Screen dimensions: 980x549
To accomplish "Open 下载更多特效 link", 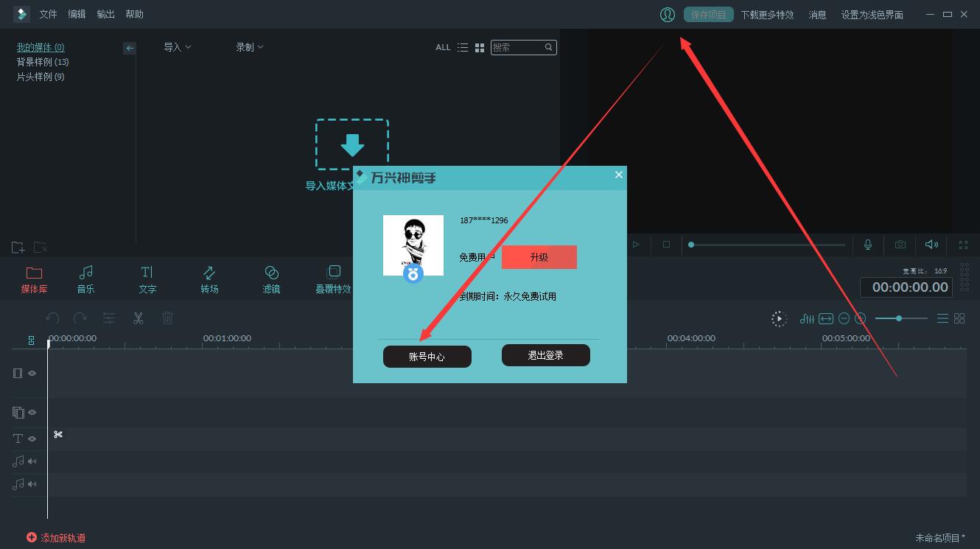I will (767, 15).
